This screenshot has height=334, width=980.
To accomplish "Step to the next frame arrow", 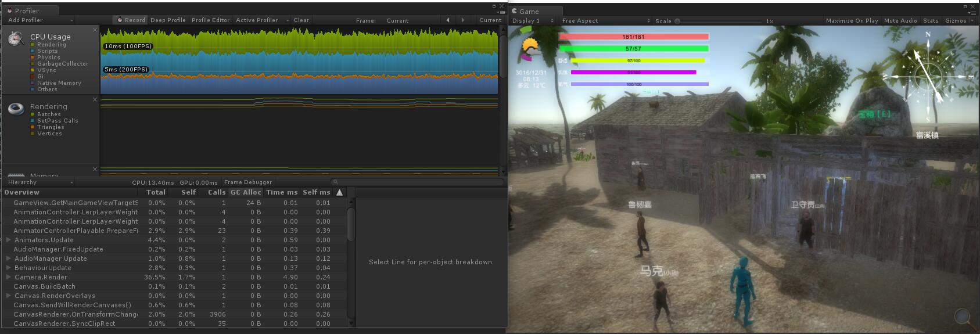I will pyautogui.click(x=463, y=20).
